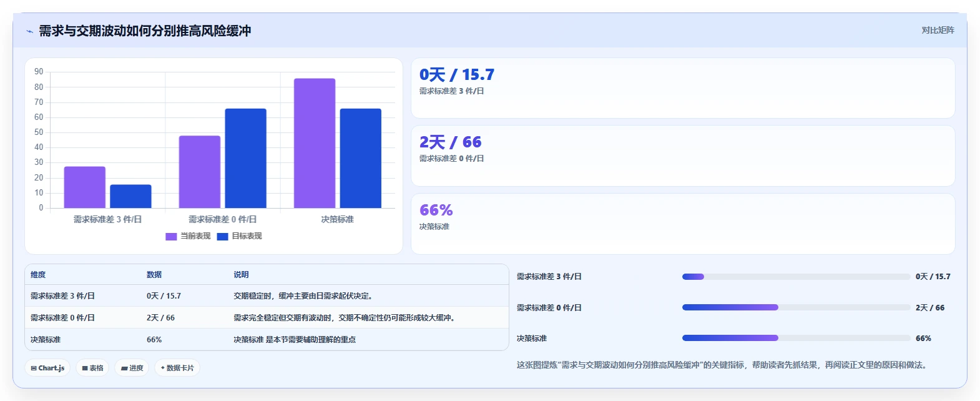Click the 数据卡片 chip
This screenshot has width=980, height=401.
tap(177, 368)
